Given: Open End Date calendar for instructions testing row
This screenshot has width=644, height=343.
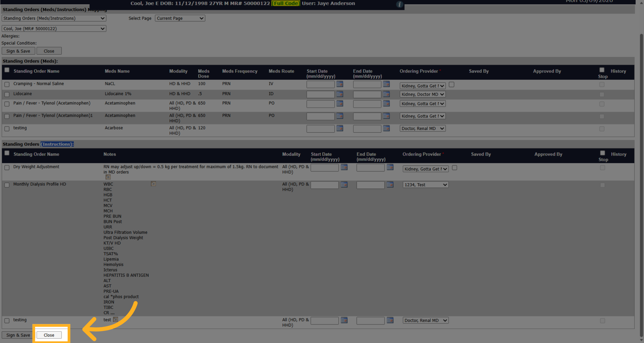Looking at the screenshot, I should coord(390,320).
